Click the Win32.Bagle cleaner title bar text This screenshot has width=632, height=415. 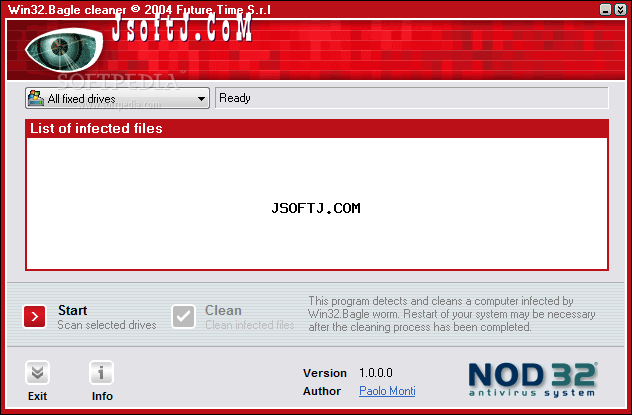(139, 9)
